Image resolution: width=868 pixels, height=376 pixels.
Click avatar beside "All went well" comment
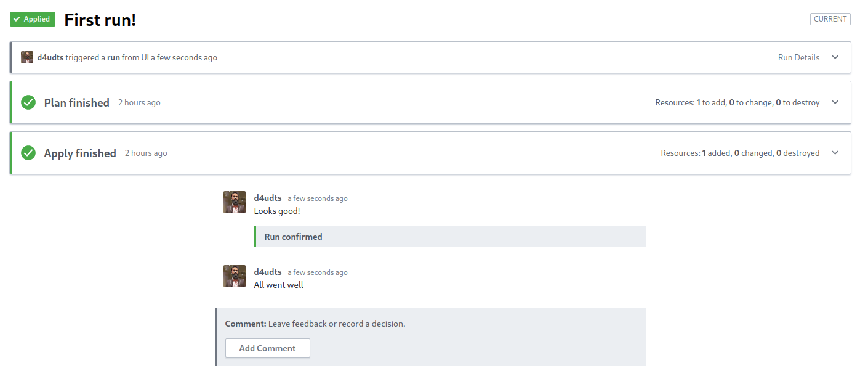point(235,276)
